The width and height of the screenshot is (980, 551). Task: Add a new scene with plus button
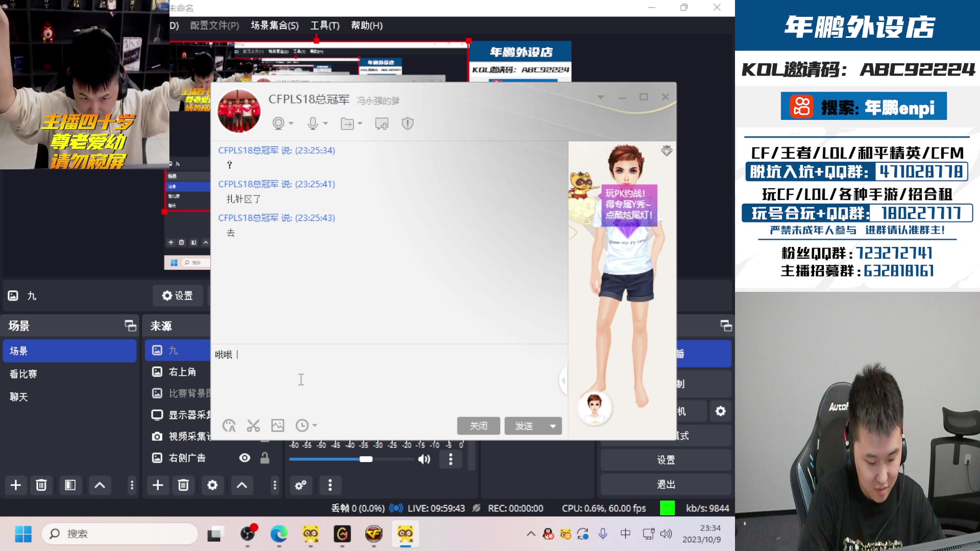pos(16,485)
